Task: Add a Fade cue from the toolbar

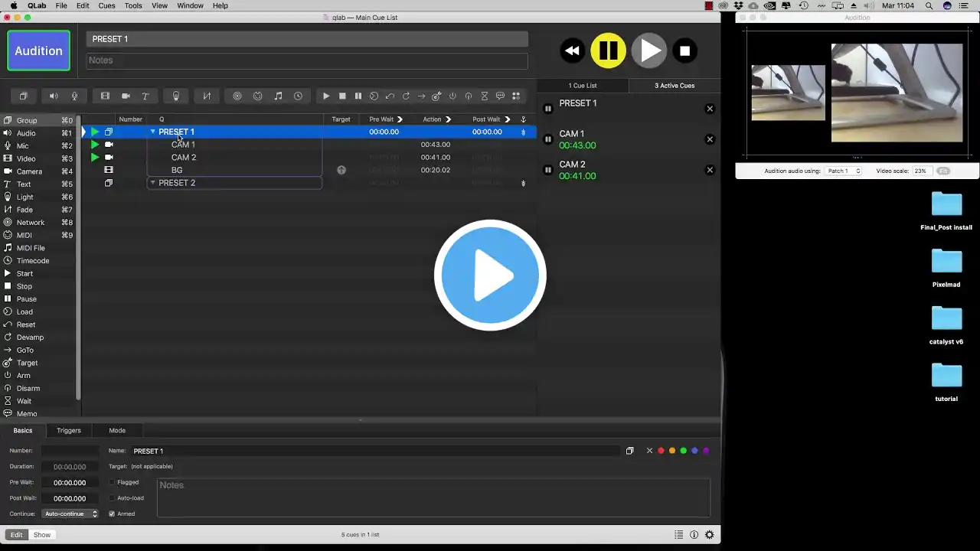Action: pos(207,96)
